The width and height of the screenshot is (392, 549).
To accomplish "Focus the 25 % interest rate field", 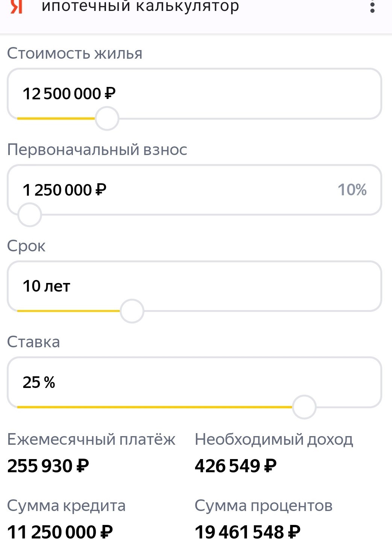I will pyautogui.click(x=194, y=382).
